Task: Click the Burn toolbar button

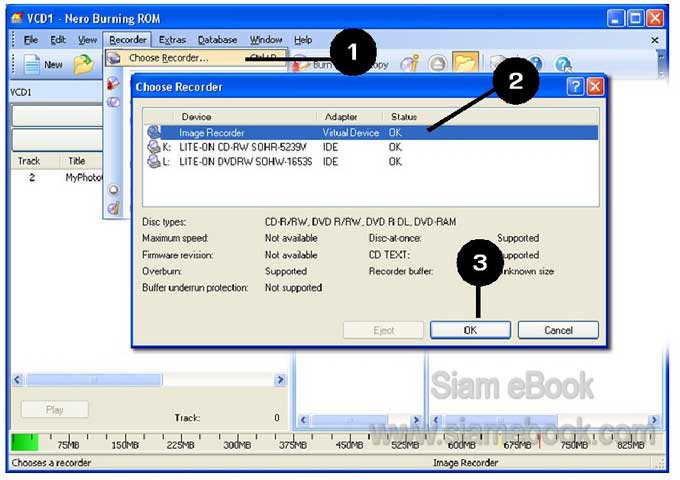Action: tap(312, 65)
